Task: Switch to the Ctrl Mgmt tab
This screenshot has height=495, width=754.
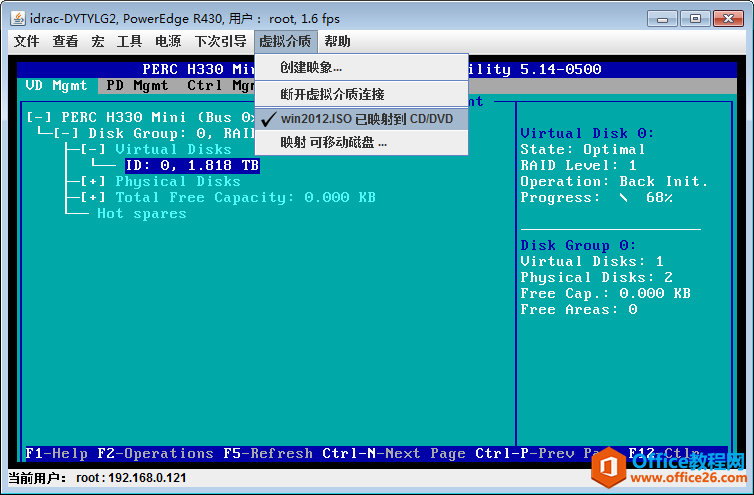Action: point(221,86)
